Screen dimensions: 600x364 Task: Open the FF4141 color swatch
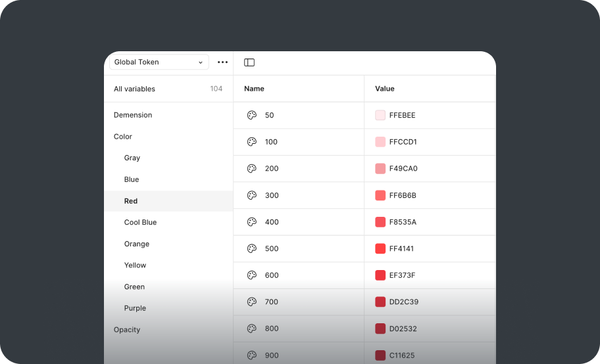coord(380,248)
